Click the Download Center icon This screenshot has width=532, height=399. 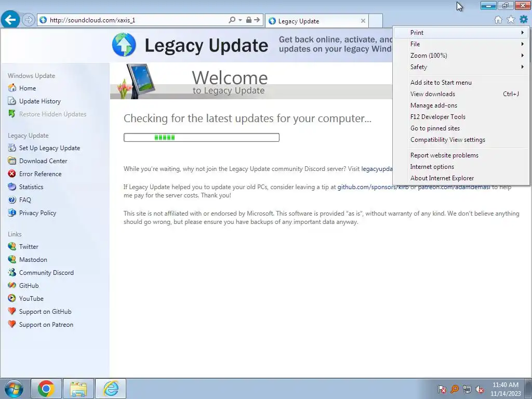pyautogui.click(x=12, y=161)
